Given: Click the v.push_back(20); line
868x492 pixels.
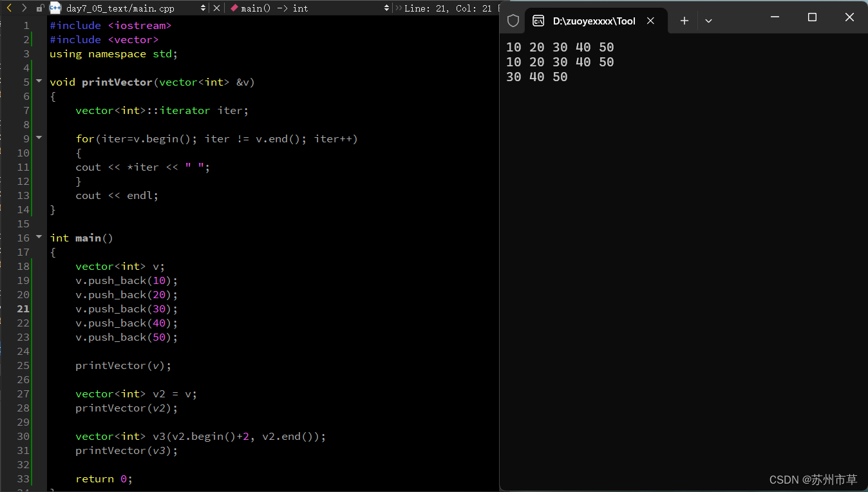Looking at the screenshot, I should coord(126,294).
